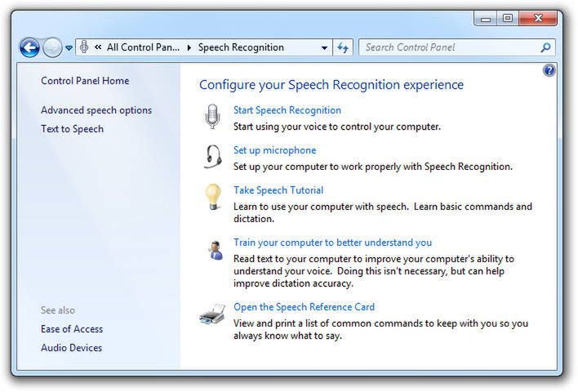Open Ease of Access link
This screenshot has width=578, height=392.
coord(72,329)
